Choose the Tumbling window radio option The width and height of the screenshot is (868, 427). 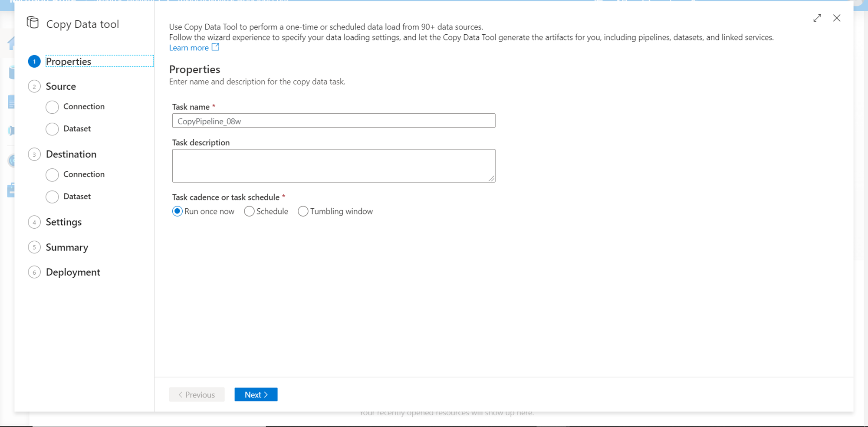[303, 211]
